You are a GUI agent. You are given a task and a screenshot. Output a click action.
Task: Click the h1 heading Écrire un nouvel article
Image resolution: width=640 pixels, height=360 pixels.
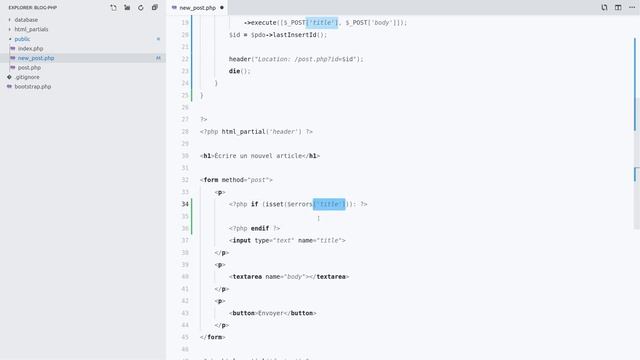tap(260, 156)
